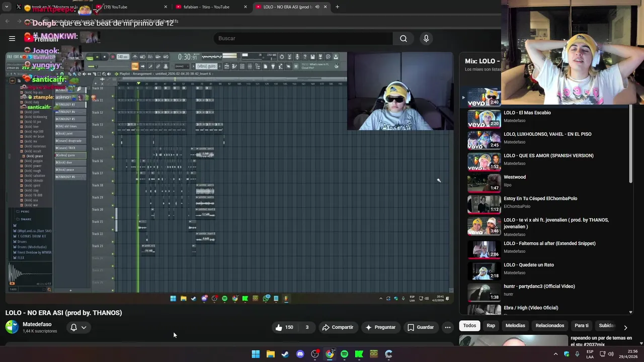The height and width of the screenshot is (362, 644).
Task: Show hidden system tray icons chevron
Action: click(x=555, y=354)
